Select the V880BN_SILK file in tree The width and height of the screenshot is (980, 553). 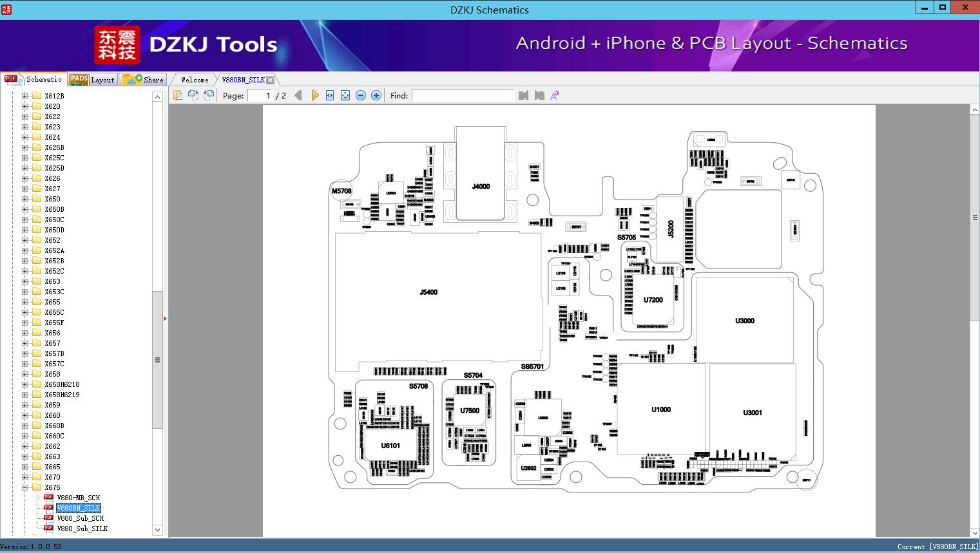[x=78, y=508]
